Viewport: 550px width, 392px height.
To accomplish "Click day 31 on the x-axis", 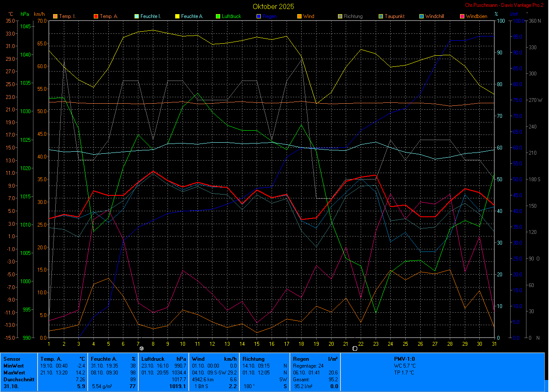I will (493, 344).
